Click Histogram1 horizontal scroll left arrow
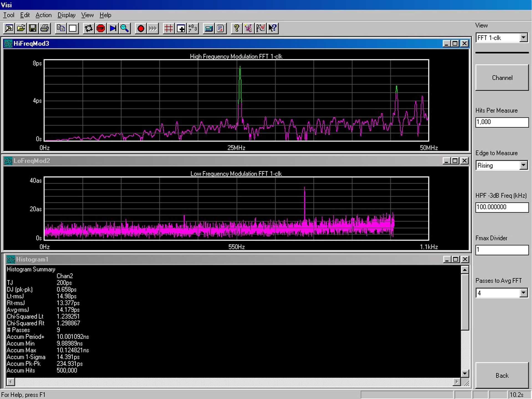The height and width of the screenshot is (399, 532). (11, 382)
